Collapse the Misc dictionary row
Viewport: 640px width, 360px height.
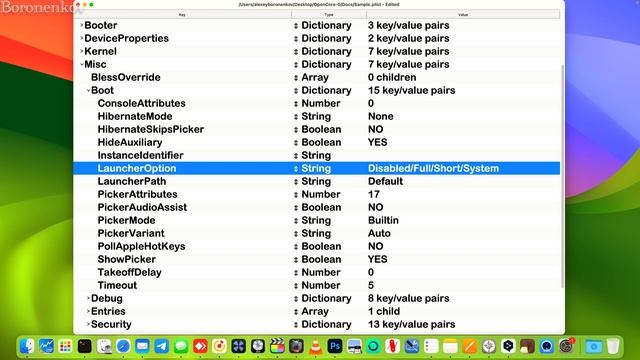click(82, 64)
